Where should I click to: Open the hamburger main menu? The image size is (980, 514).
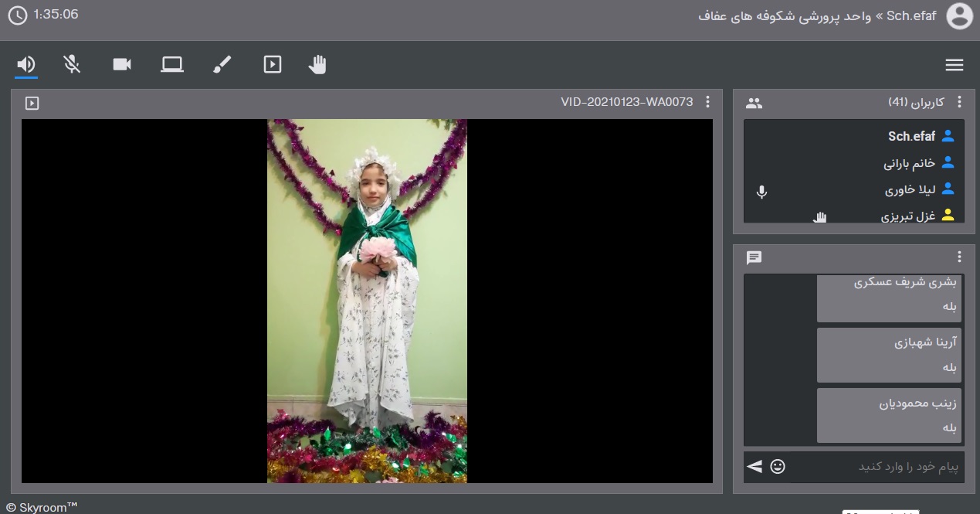click(x=955, y=65)
